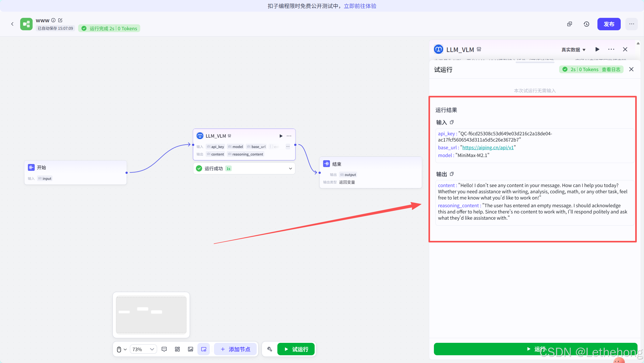Image resolution: width=644 pixels, height=363 pixels.
Task: Click the duplicate workflow icon in header
Action: pyautogui.click(x=569, y=24)
